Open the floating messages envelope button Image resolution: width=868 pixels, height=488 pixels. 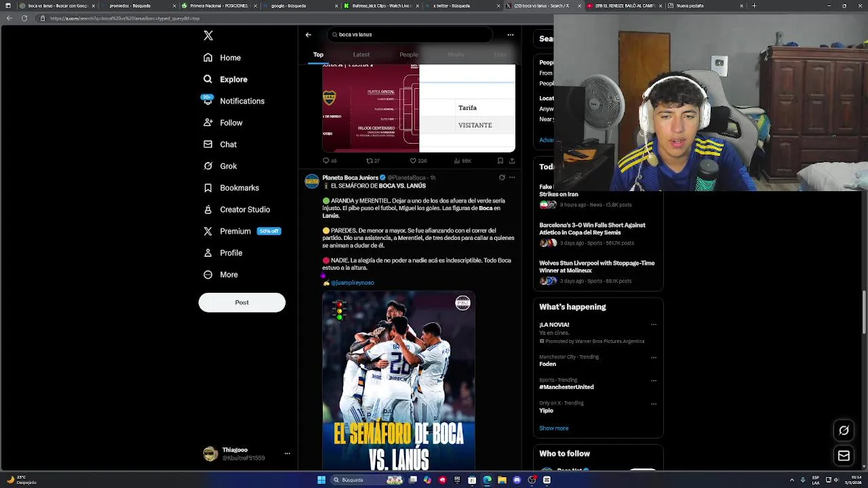point(844,456)
